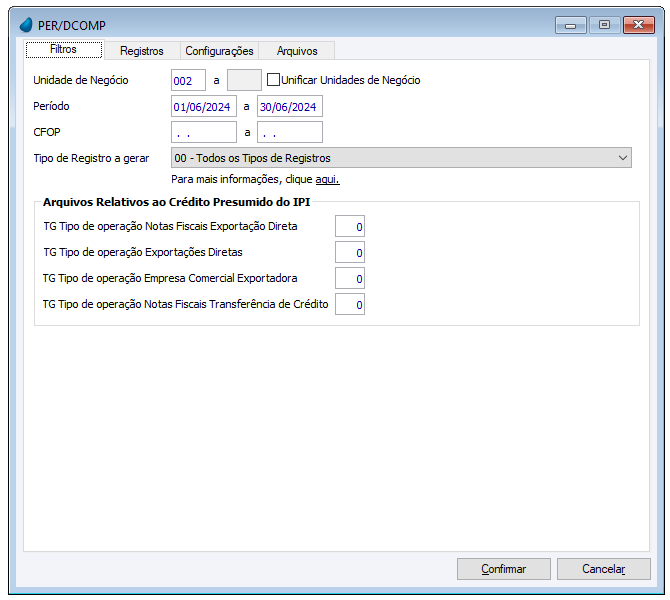Click TG Notas Fiscais Exportação Direta field
670x600 pixels.
350,226
